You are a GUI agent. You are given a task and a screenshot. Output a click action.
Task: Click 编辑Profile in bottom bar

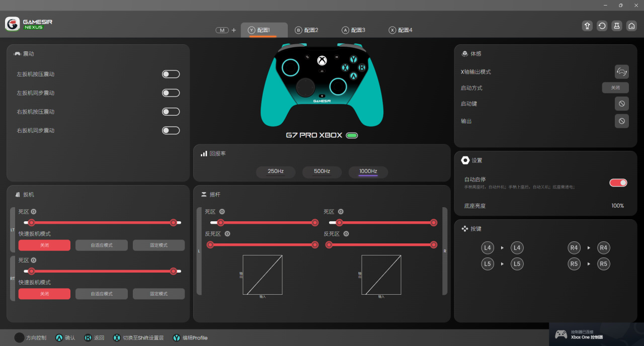(x=190, y=338)
